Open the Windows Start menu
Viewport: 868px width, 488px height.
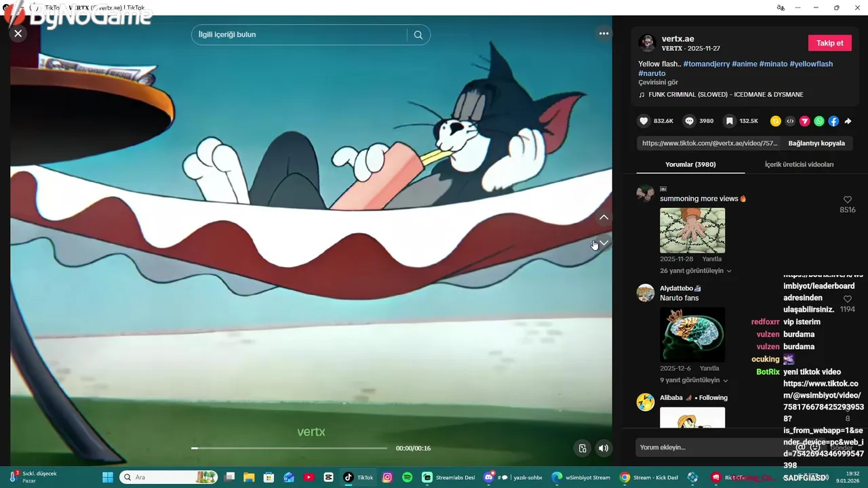pos(107,477)
